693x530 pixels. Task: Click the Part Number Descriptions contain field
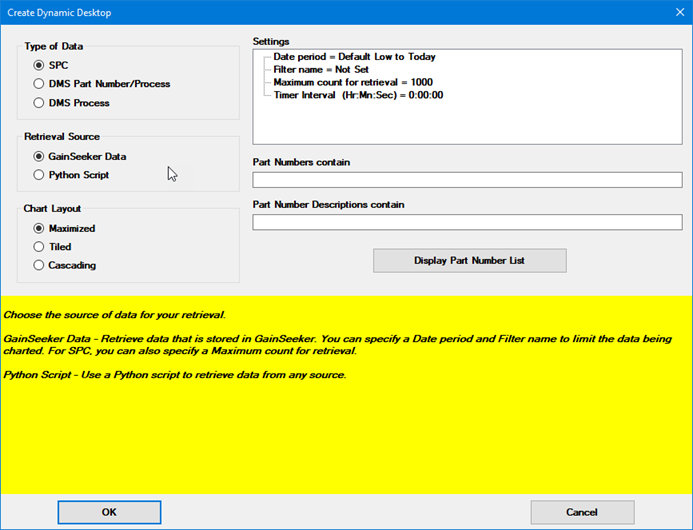(467, 222)
